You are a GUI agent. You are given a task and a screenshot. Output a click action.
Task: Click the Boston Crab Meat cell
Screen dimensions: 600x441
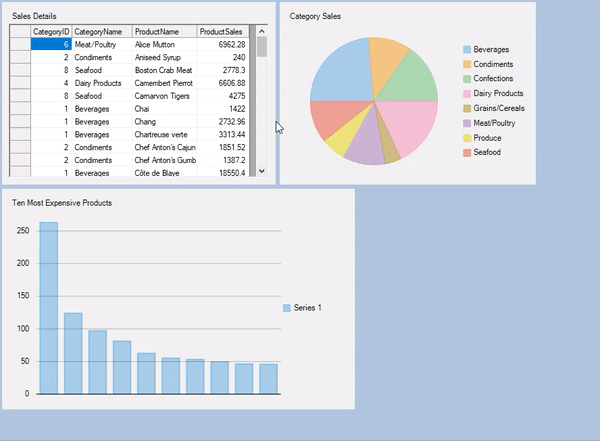pos(164,71)
